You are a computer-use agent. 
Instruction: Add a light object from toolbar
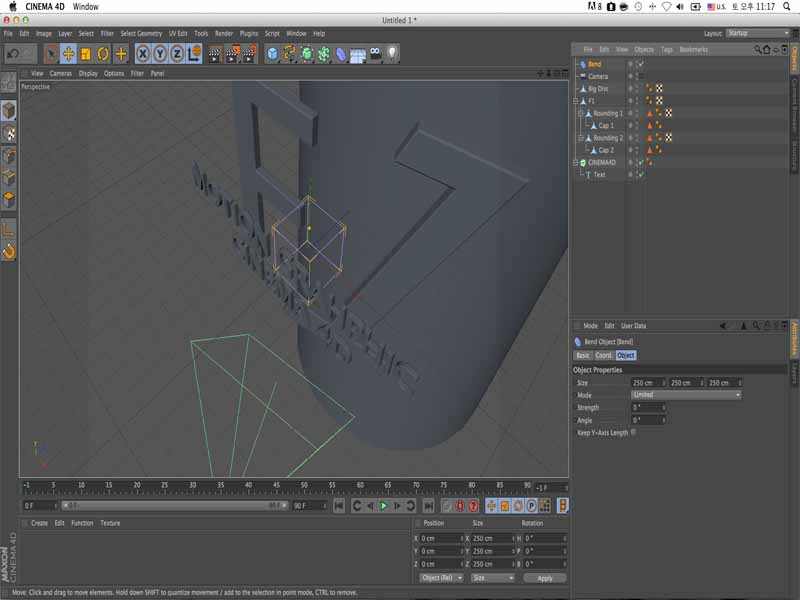click(x=392, y=54)
